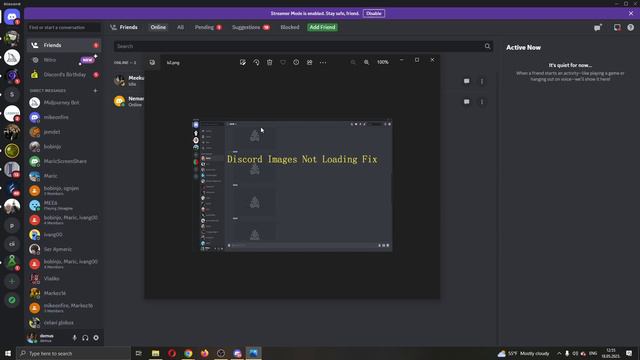Open File Explorer from the taskbar
This screenshot has height=360, width=640.
(156, 353)
